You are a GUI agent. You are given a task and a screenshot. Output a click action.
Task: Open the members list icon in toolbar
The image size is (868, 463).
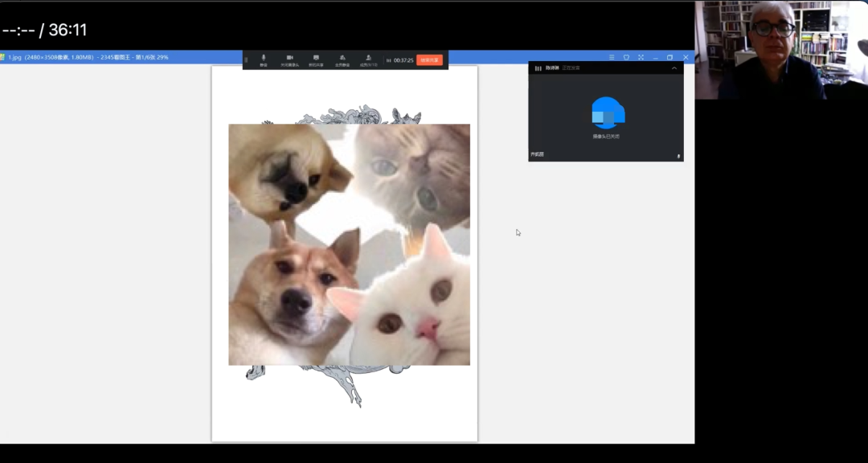pyautogui.click(x=369, y=59)
